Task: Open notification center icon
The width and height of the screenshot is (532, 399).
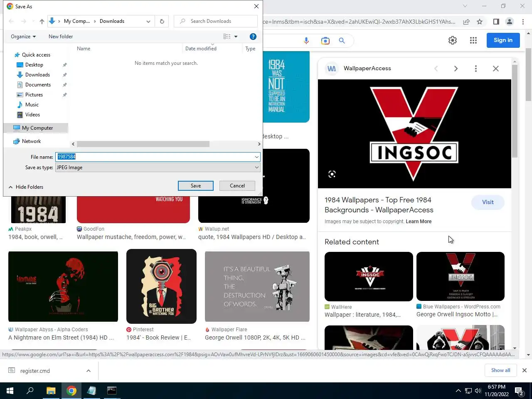Action: (x=519, y=391)
